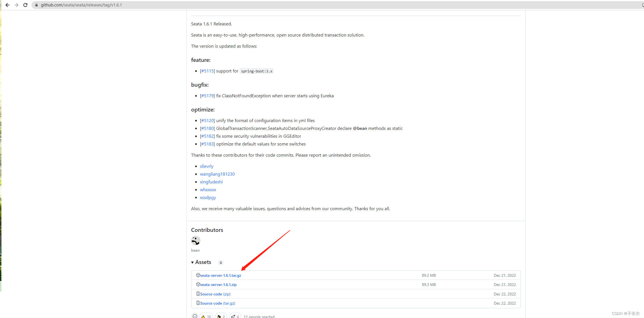
Task: Click the browser forward arrow
Action: [x=16, y=5]
